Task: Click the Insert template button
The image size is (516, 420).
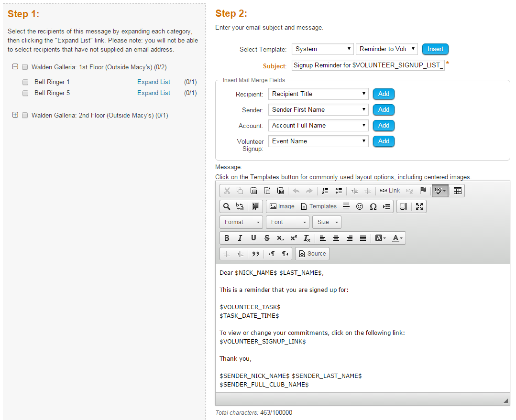Action: pyautogui.click(x=435, y=49)
